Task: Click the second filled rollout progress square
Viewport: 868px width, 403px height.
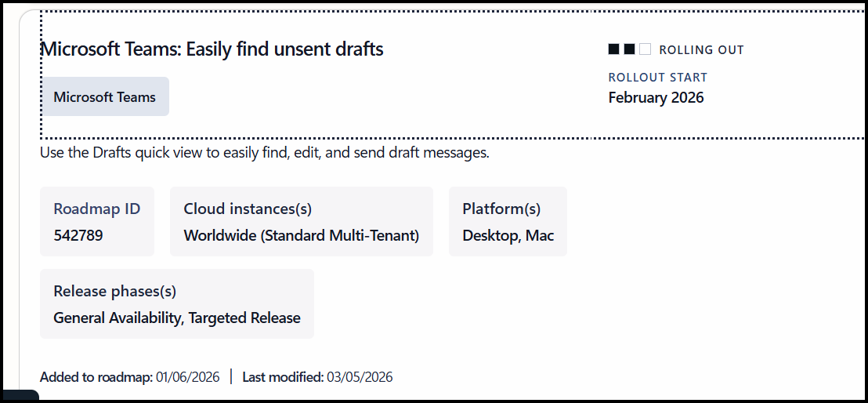Action: pyautogui.click(x=630, y=49)
